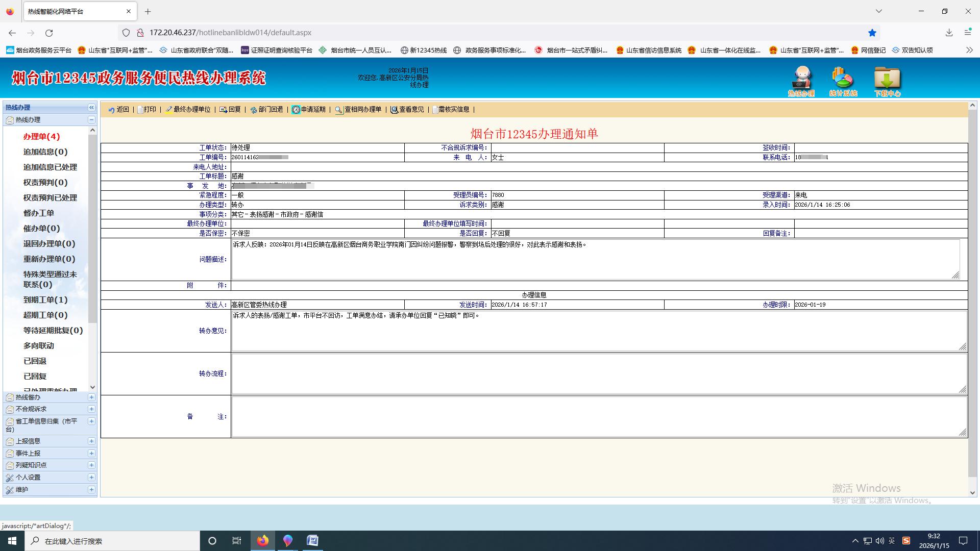This screenshot has height=551, width=980.
Task: Collapse the 热线办理 sidebar section
Action: pyautogui.click(x=91, y=120)
